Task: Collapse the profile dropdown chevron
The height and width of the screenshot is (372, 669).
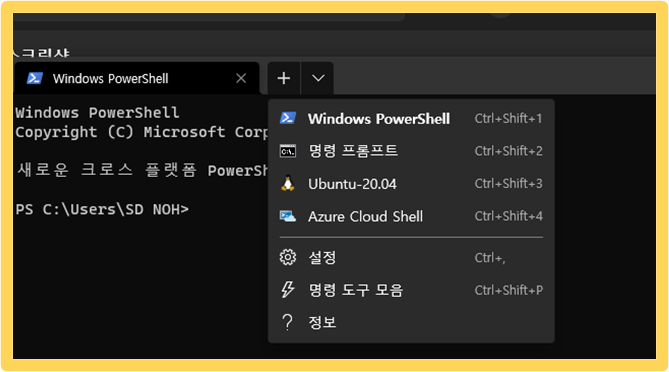Action: pos(318,78)
